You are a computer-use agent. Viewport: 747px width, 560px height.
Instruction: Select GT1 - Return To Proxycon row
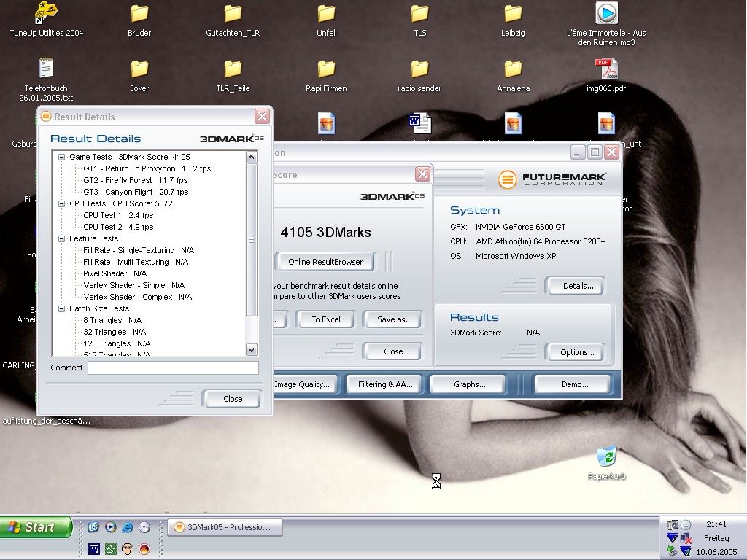click(147, 168)
